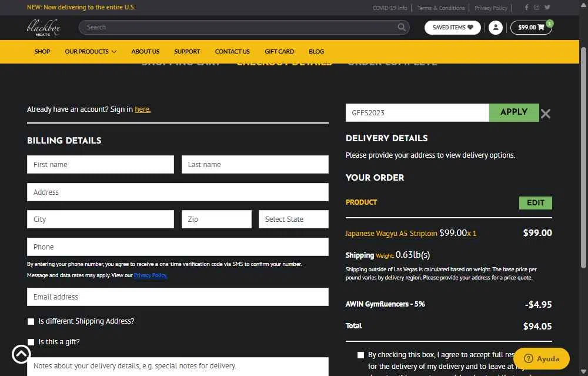Viewport: 588px width, 376px height.
Task: Open the Support menu item
Action: [187, 51]
